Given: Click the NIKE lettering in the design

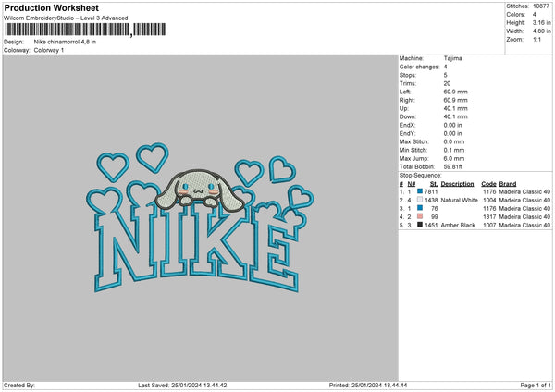Looking at the screenshot, I should tap(196, 248).
